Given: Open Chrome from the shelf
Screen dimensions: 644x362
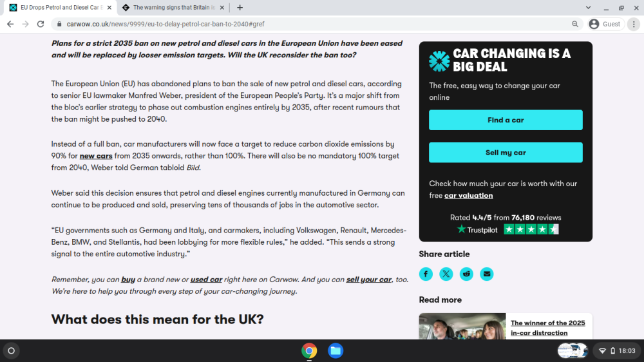Looking at the screenshot, I should 309,351.
